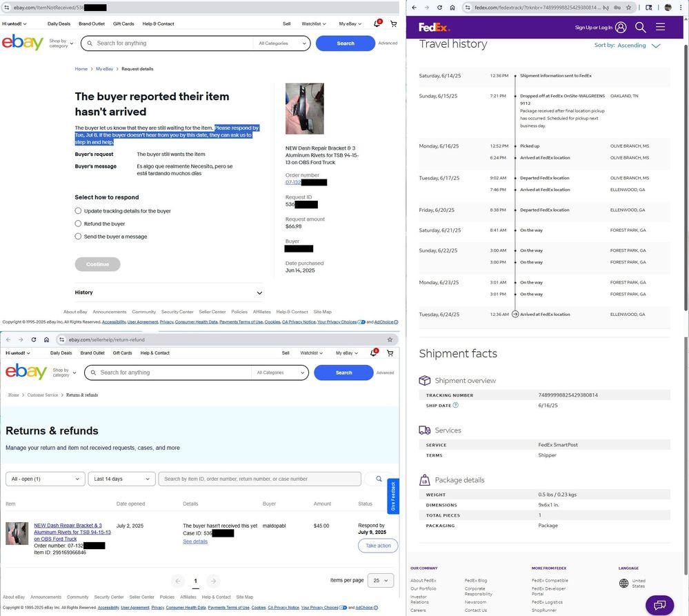Click Advanced link in top eBay window
This screenshot has width=689, height=616.
[x=388, y=43]
